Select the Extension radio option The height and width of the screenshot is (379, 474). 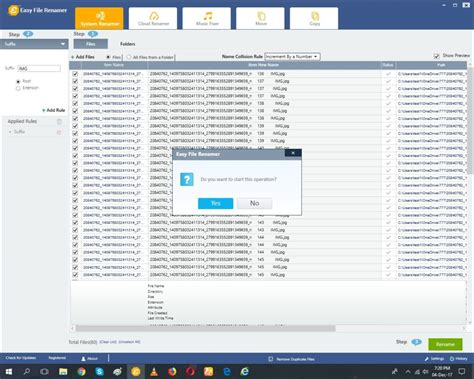point(18,88)
